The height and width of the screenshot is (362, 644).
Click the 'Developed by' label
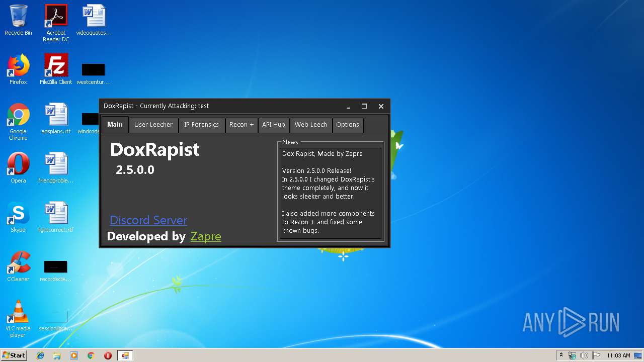[x=146, y=236]
